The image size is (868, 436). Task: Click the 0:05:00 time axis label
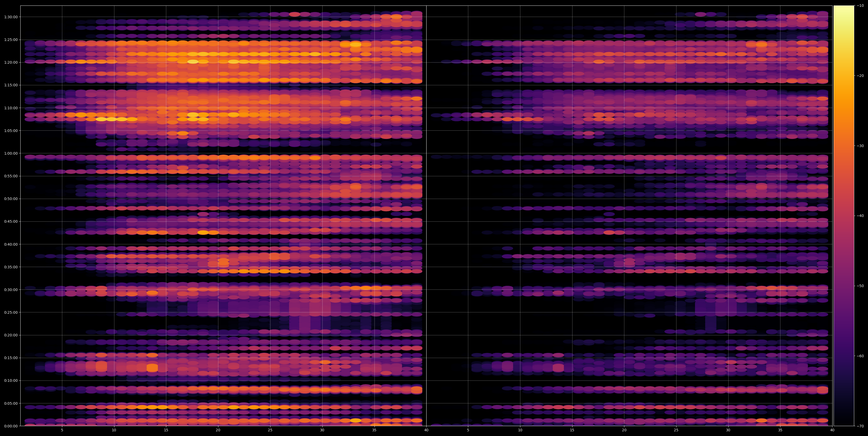11,403
